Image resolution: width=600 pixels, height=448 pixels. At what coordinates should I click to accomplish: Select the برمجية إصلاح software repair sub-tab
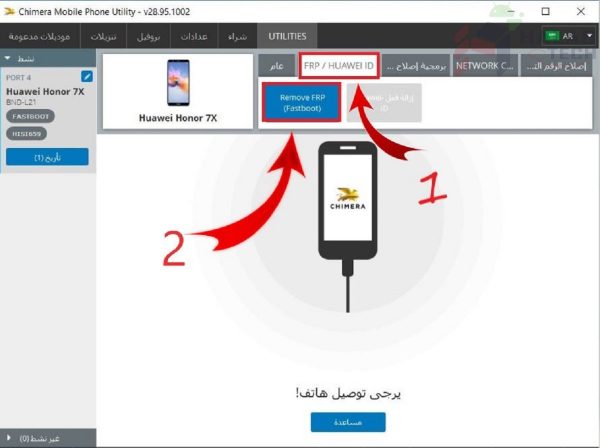point(416,66)
